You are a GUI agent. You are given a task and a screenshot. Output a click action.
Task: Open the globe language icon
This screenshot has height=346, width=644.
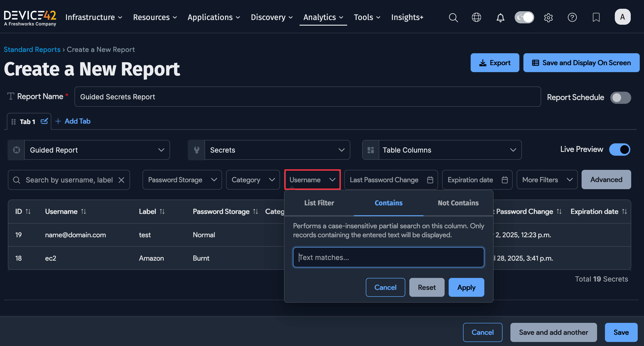(476, 17)
